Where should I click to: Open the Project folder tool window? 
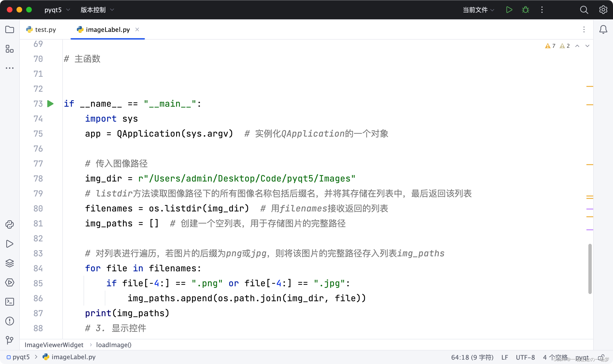10,30
